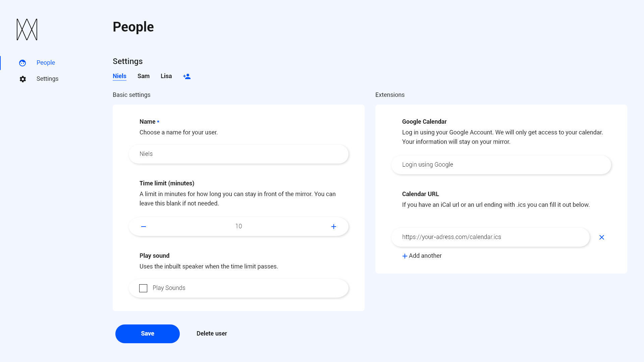Viewport: 644px width, 362px height.
Task: Select the Niels settings tab
Action: (x=119, y=76)
